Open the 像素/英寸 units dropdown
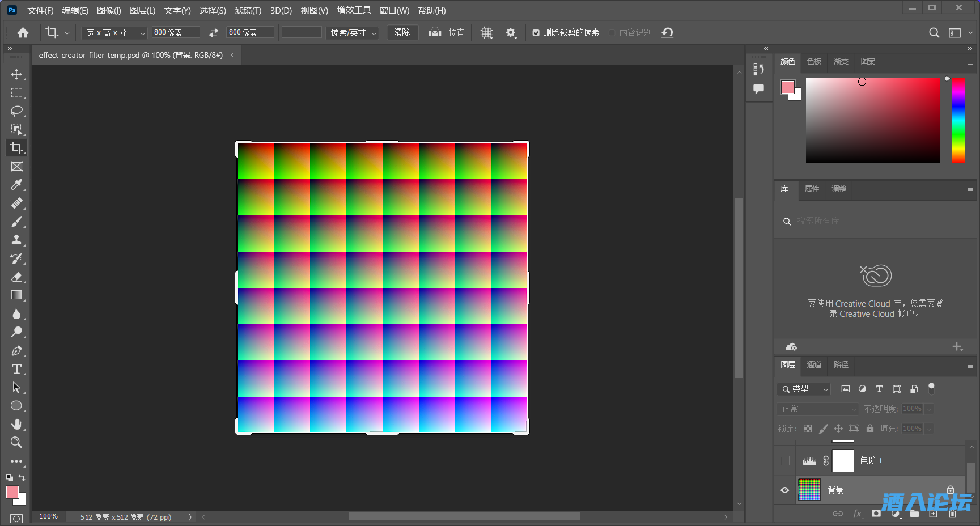 click(353, 33)
